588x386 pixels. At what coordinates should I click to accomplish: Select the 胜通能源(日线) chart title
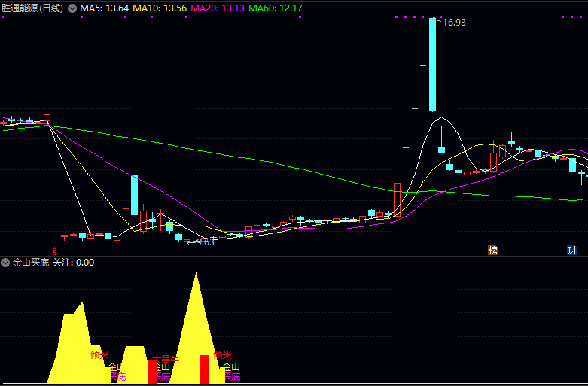pyautogui.click(x=32, y=8)
